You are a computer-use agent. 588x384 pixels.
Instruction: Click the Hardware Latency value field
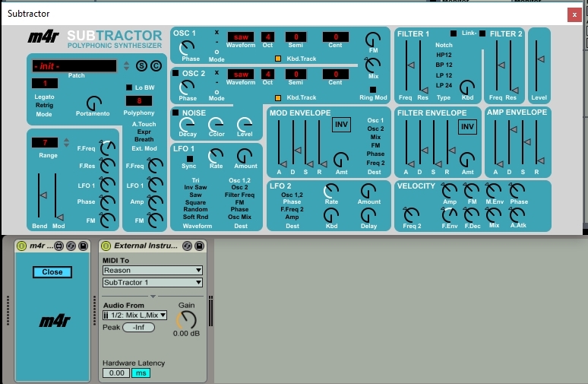(116, 373)
